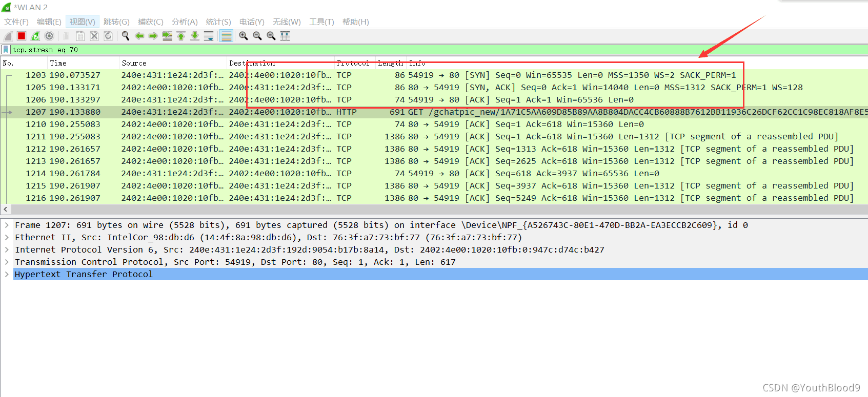Image resolution: width=868 pixels, height=397 pixels.
Task: Open the 工具(T) menu
Action: pos(321,22)
